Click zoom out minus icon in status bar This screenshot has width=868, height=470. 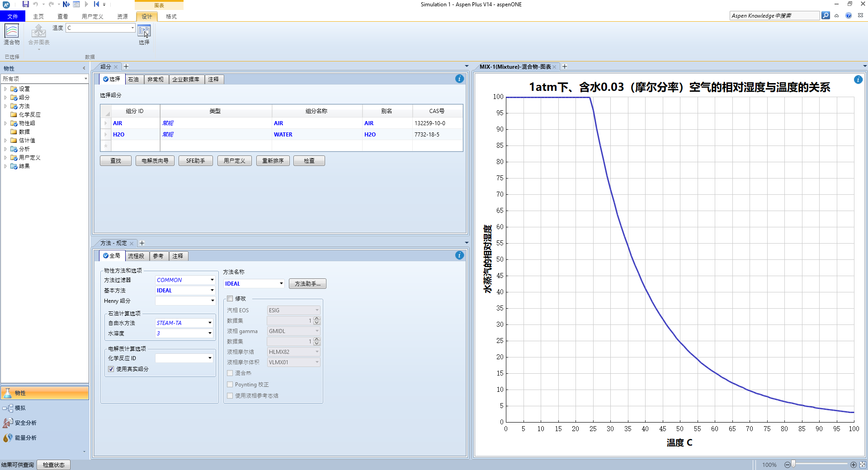(787, 465)
